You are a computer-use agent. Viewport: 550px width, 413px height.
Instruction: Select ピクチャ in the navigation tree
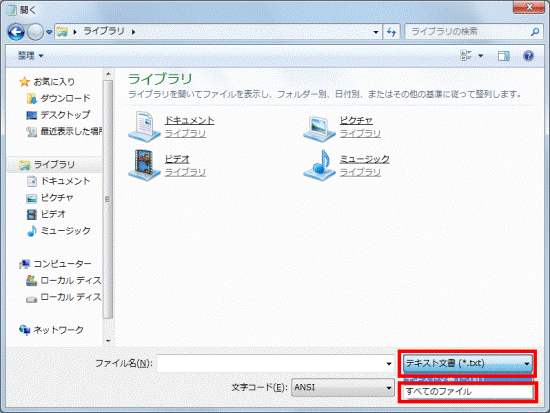click(57, 198)
